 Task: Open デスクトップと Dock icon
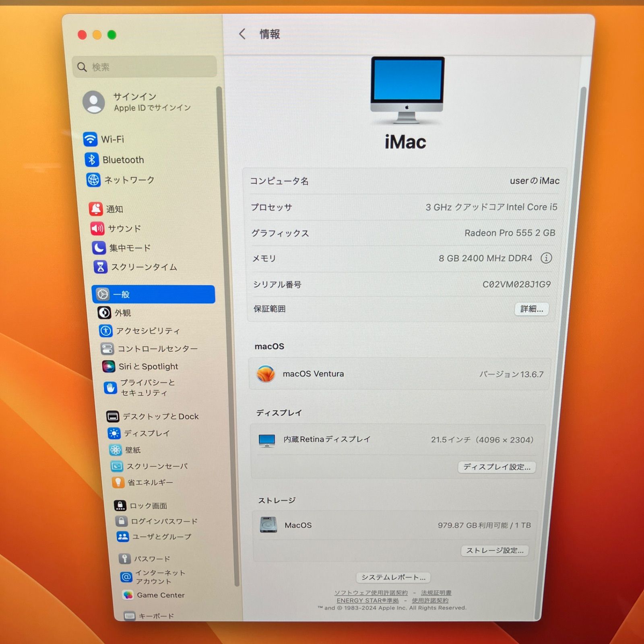113,416
